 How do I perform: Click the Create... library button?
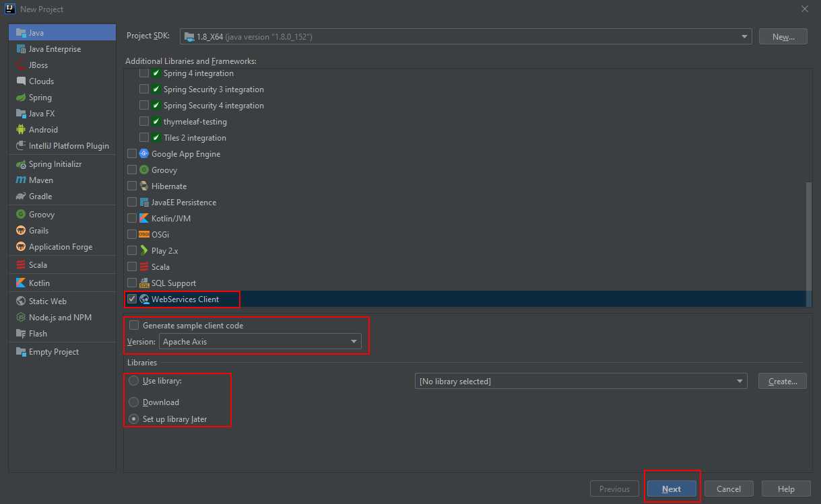tap(782, 381)
